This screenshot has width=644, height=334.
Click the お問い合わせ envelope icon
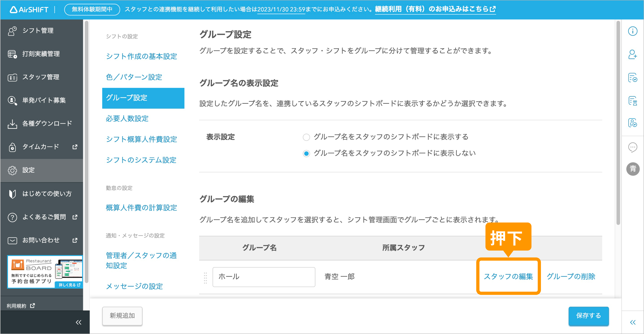coord(12,240)
